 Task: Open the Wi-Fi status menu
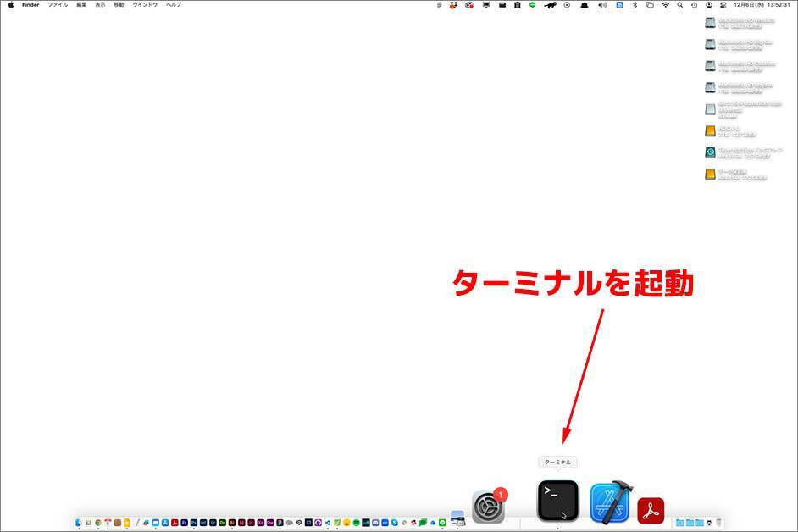(665, 4)
